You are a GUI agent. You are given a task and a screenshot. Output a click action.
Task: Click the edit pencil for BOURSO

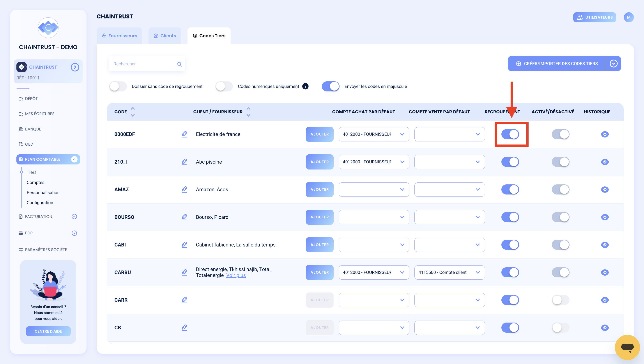tap(184, 217)
